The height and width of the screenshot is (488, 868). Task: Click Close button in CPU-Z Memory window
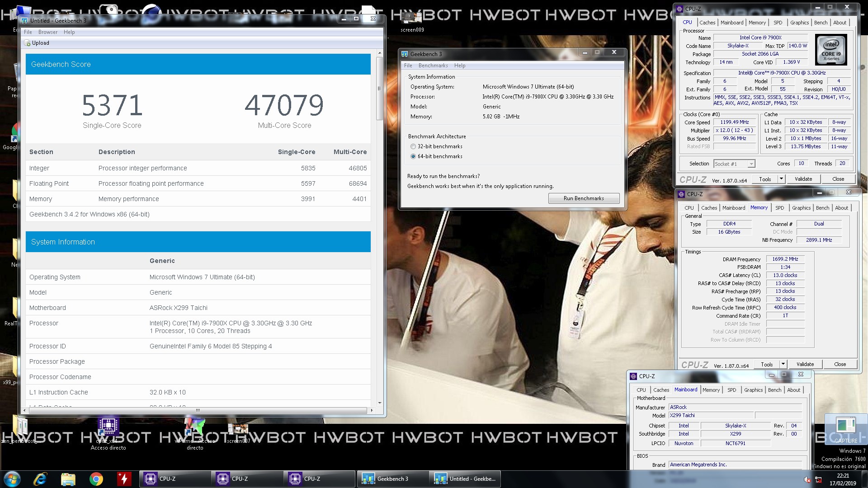[840, 364]
